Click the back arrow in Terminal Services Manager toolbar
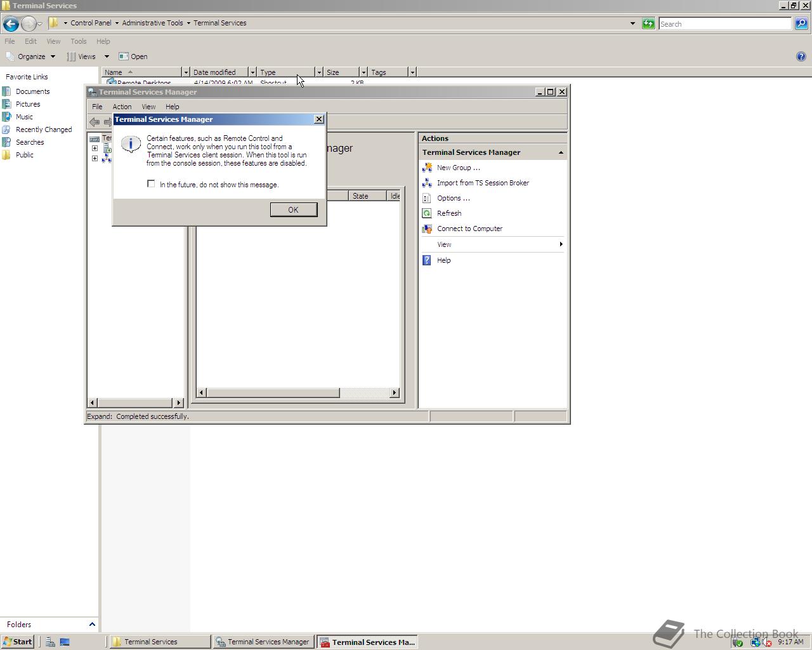This screenshot has height=650, width=812. 95,122
